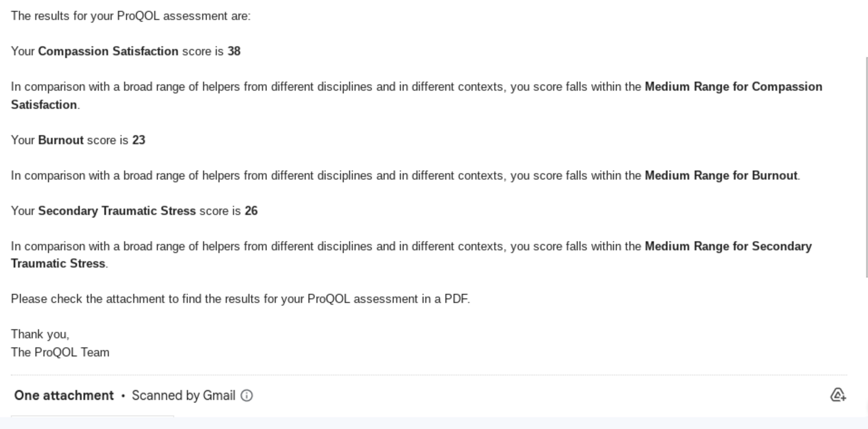
Task: Click the Scanned by Gmail text
Action: click(x=183, y=396)
